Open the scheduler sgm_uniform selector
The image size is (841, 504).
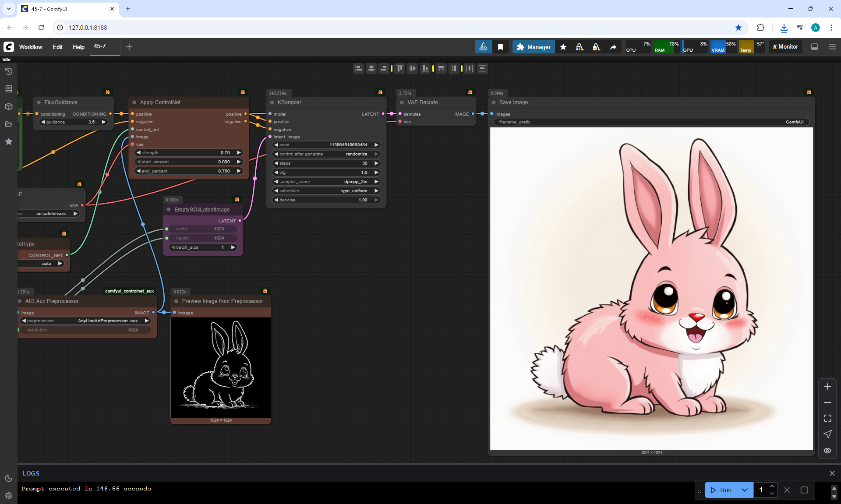[x=326, y=191]
